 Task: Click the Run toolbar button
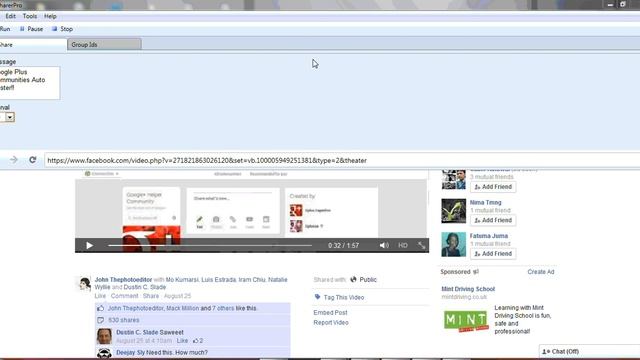[5, 29]
